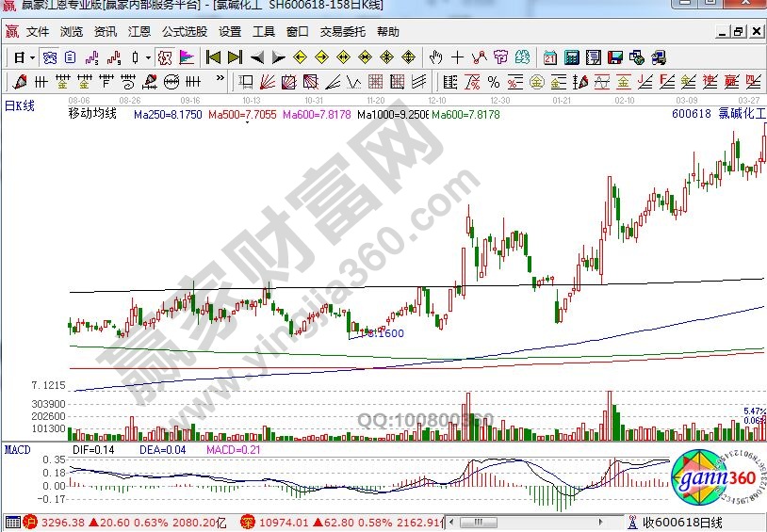Image resolution: width=767 pixels, height=532 pixels.
Task: Select the crosshair plus cursor tool
Action: click(x=458, y=57)
